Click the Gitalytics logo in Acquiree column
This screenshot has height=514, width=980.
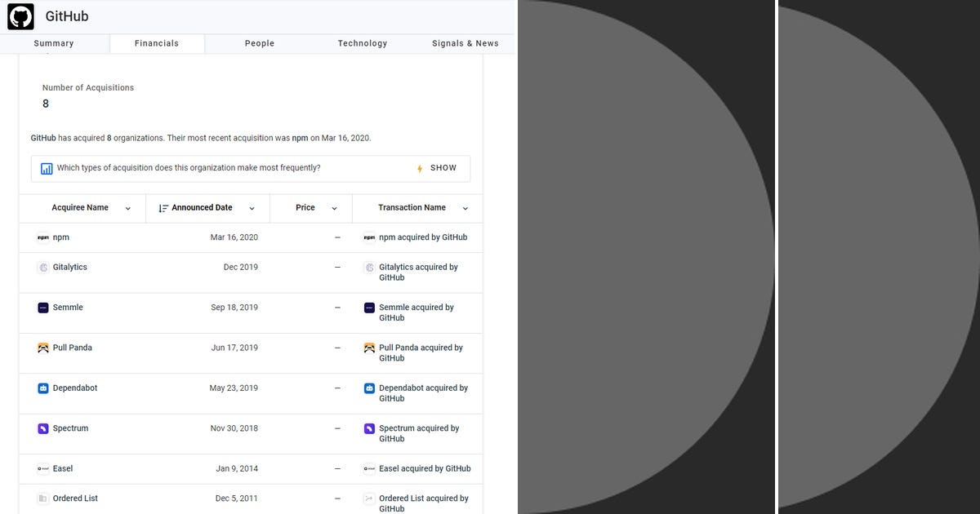[x=43, y=268]
